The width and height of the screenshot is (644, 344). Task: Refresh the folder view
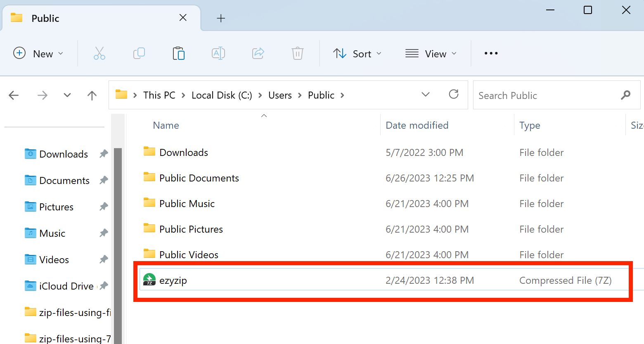(454, 94)
